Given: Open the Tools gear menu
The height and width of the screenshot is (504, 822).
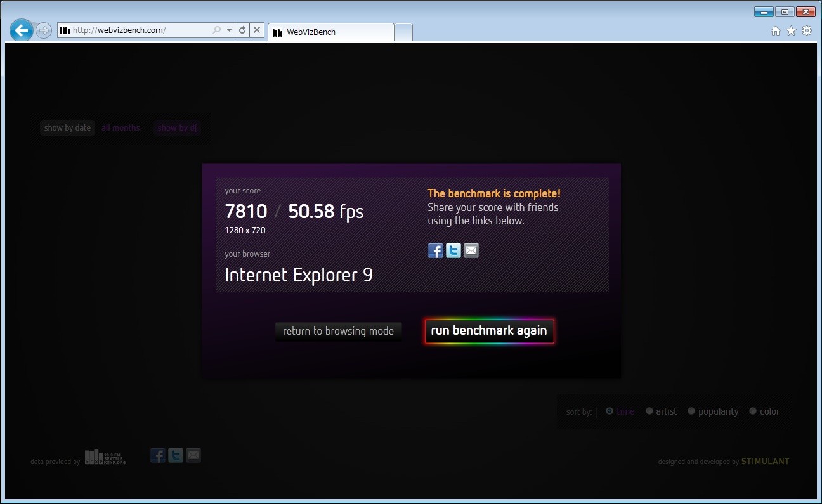Looking at the screenshot, I should [807, 30].
